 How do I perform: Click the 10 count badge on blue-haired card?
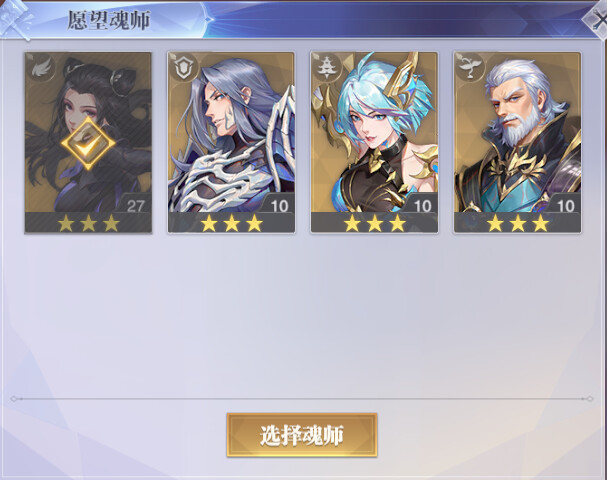click(422, 206)
